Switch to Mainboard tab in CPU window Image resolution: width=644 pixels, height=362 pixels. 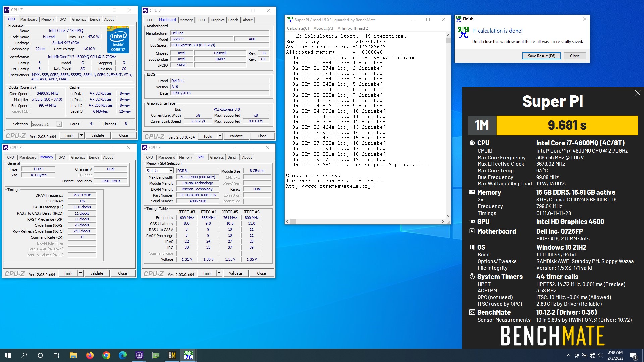pos(29,19)
